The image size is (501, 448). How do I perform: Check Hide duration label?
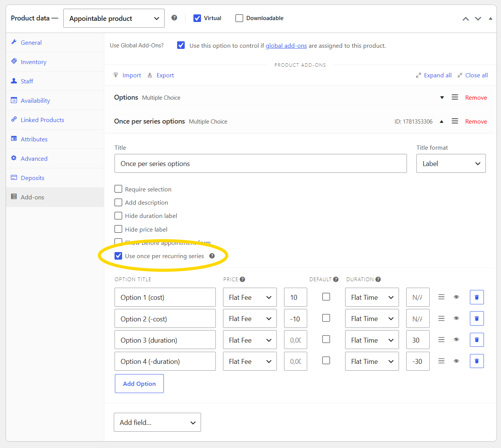(118, 216)
